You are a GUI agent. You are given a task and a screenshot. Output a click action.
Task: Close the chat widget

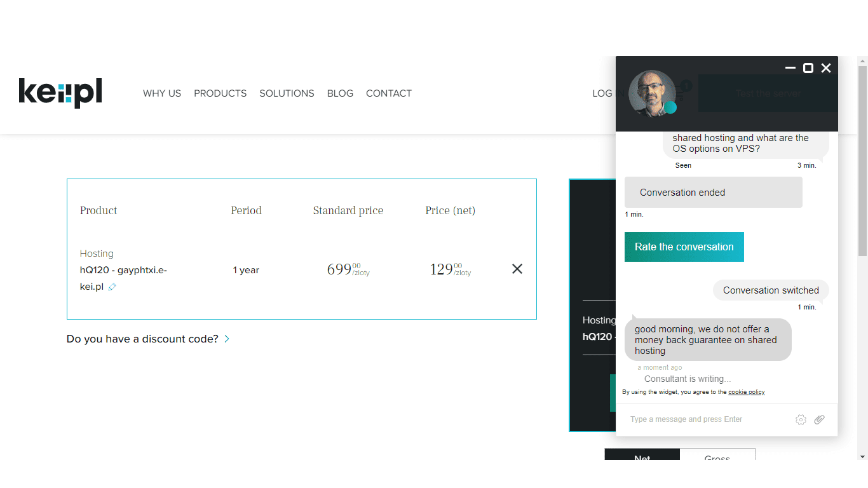tap(826, 68)
